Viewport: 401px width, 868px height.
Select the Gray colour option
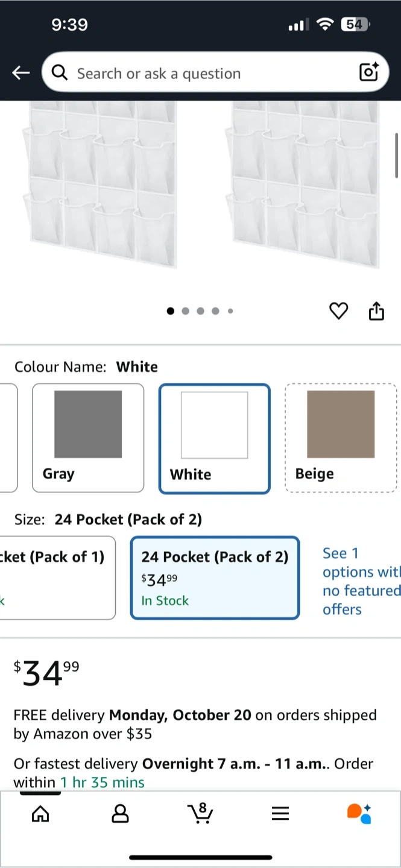tap(88, 438)
